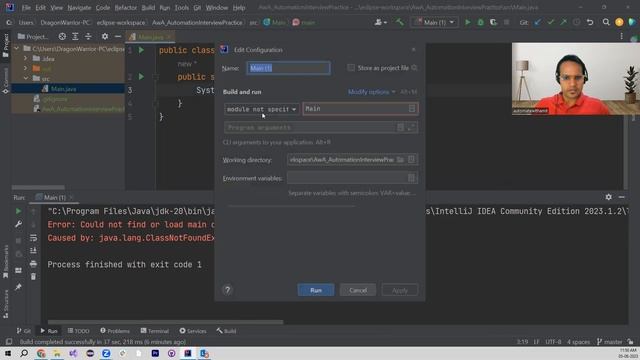
Task: Select Main.java in Project tree
Action: coord(64,89)
